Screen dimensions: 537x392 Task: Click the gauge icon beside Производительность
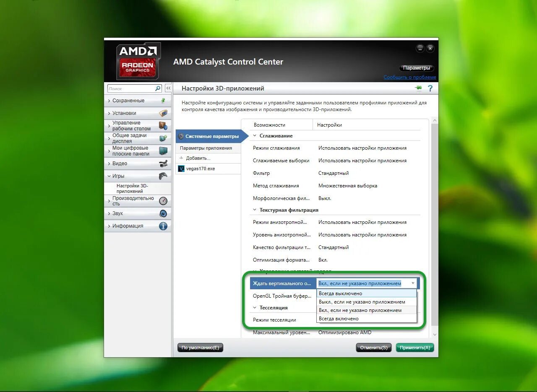click(163, 201)
